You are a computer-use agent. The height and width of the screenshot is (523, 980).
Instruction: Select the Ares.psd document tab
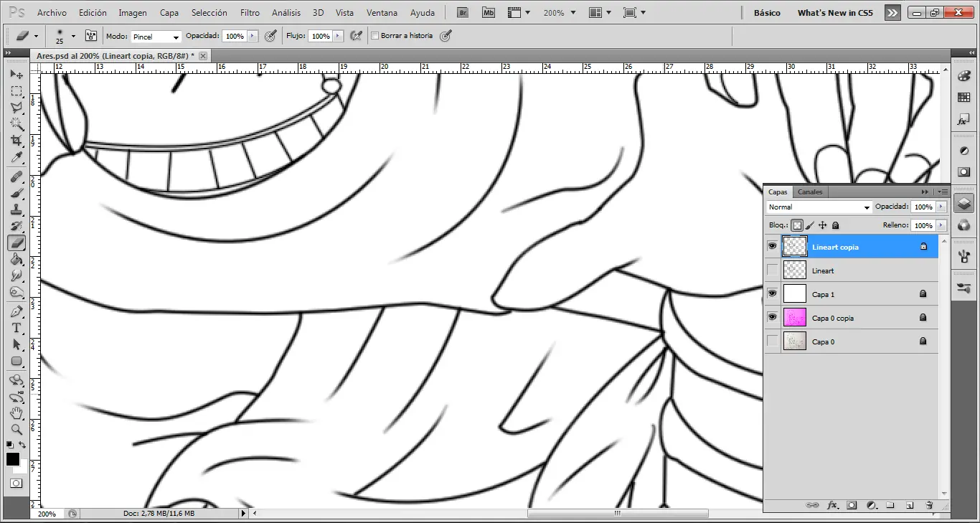[116, 55]
